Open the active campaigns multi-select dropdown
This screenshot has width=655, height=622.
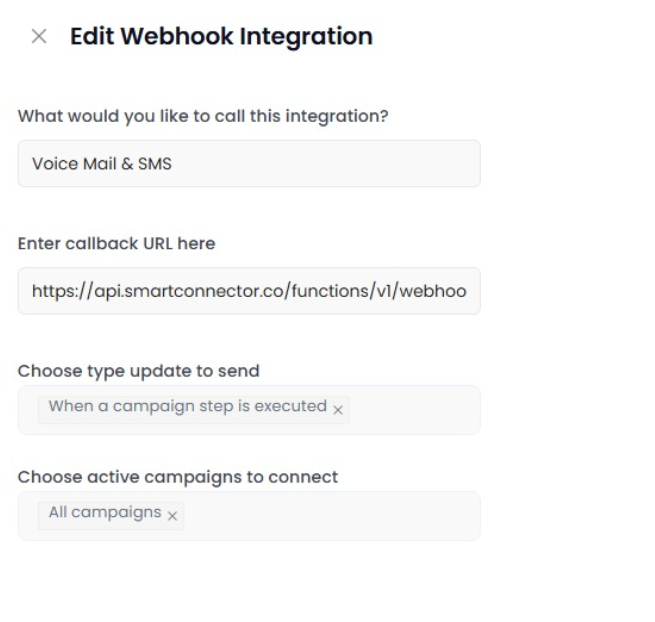click(249, 516)
